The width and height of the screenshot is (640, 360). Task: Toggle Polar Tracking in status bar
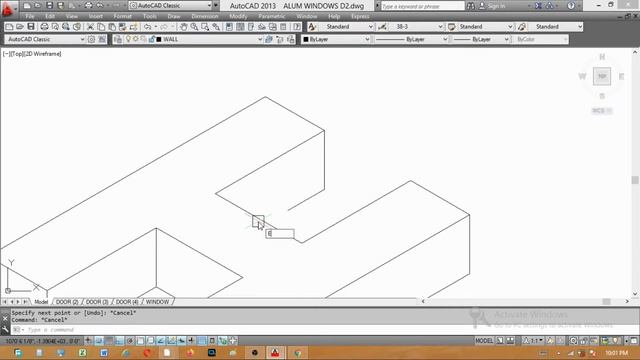pos(130,341)
